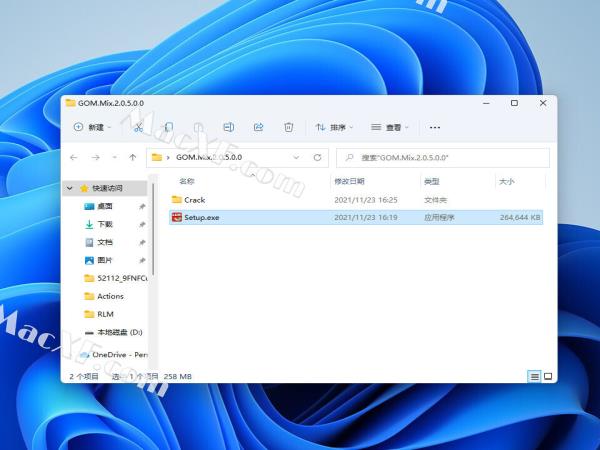Open recent locations chevron next to forward
600x450 pixels.
[114, 157]
